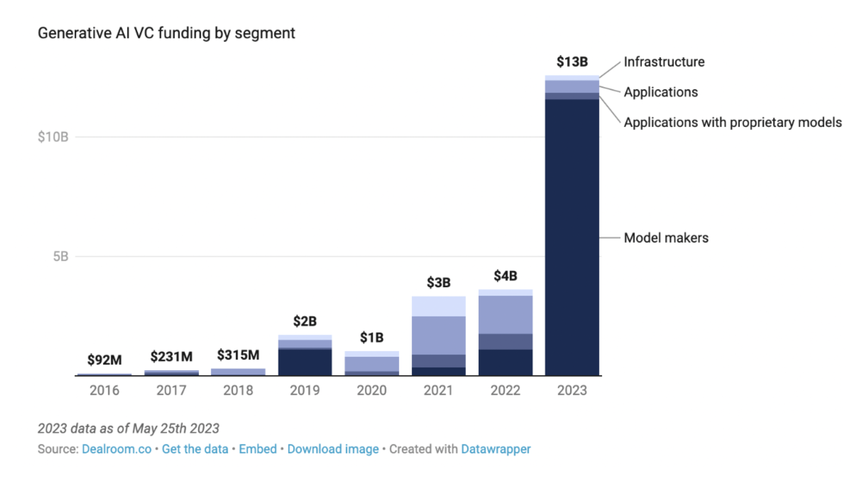Click the 2018 bar
This screenshot has height=483, width=868.
coord(238,372)
